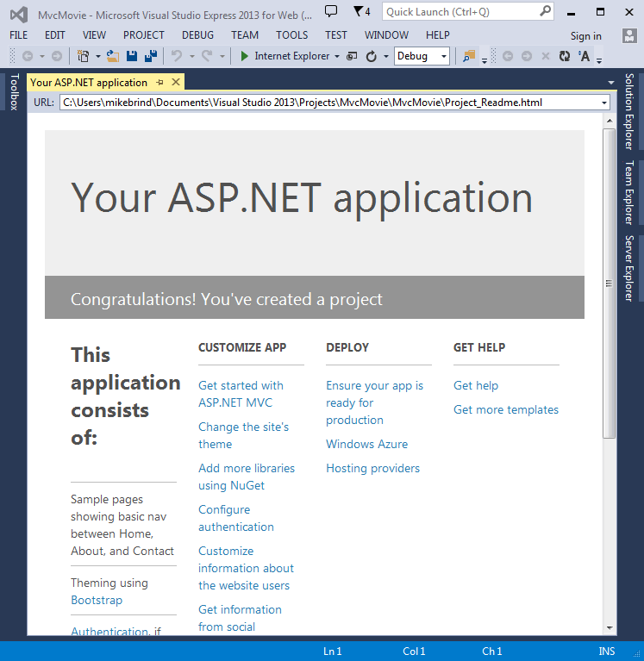Open the Navigate Backward history dropdown

[41, 56]
